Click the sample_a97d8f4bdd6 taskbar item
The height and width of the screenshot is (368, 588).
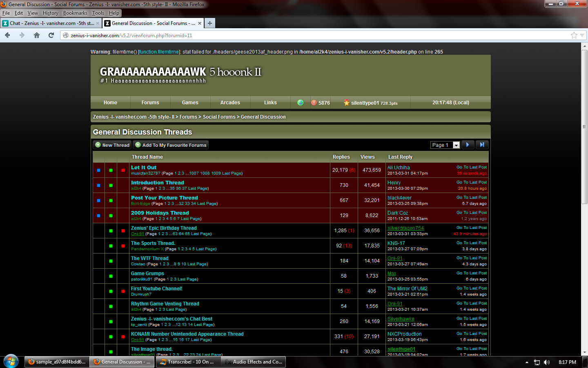point(57,362)
